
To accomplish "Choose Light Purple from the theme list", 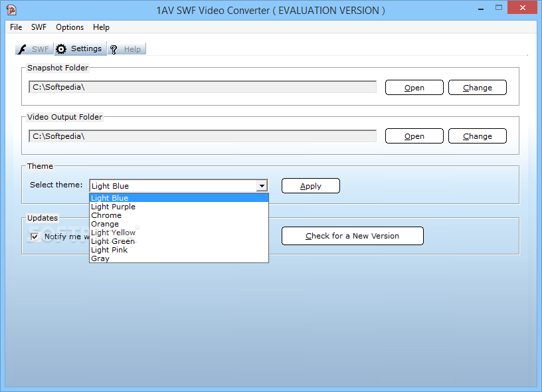I will [179, 207].
